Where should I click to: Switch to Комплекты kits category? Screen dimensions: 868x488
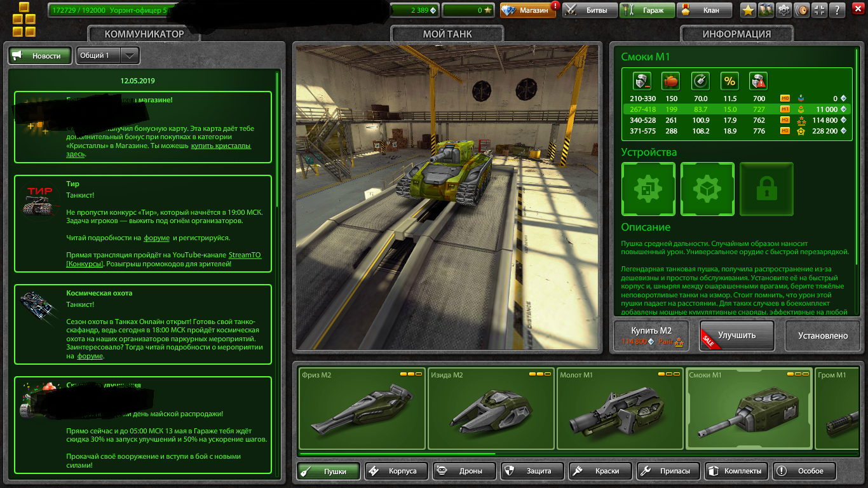[736, 471]
